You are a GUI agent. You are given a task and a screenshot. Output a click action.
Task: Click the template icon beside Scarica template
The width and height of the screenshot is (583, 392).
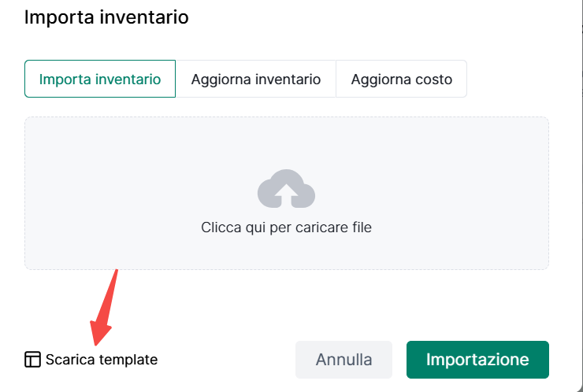(x=32, y=360)
